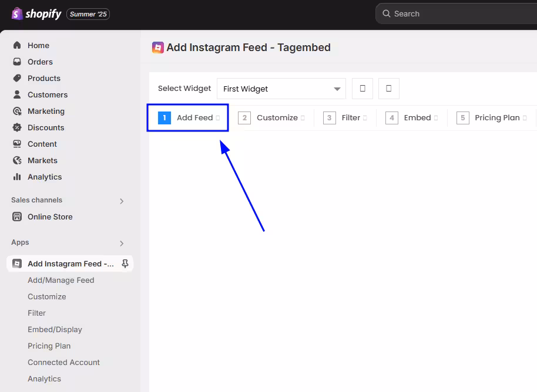Click Tagembed logo beside page title
537x392 pixels.
(x=158, y=48)
